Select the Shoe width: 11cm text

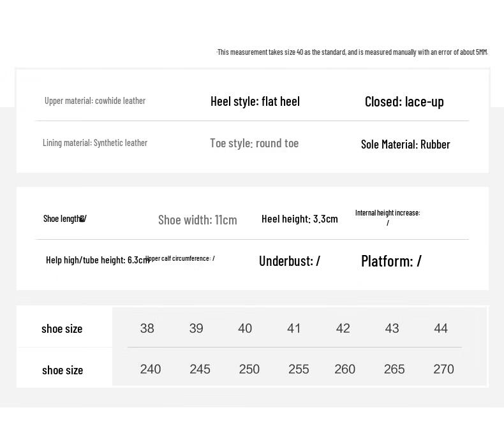pos(197,220)
